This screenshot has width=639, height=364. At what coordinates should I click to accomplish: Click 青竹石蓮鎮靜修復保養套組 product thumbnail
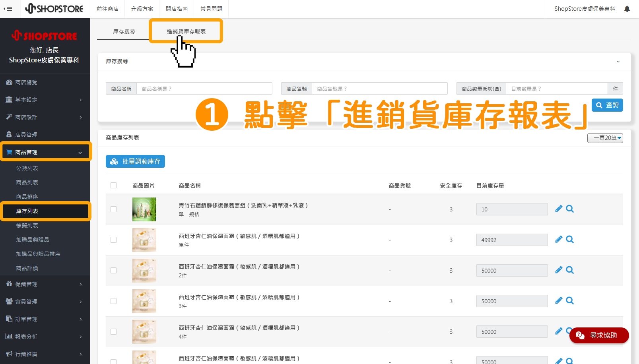tap(144, 209)
